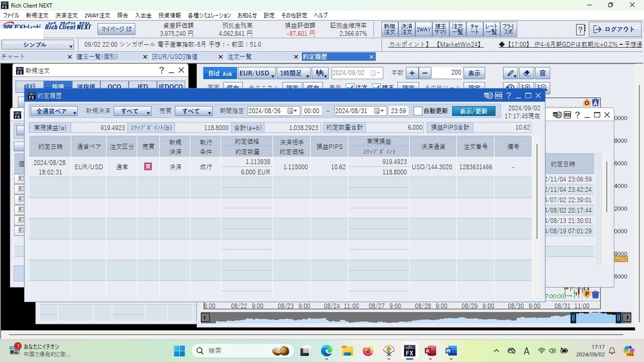
Task: Switch chart price to Bid Ask toggle
Action: 220,73
